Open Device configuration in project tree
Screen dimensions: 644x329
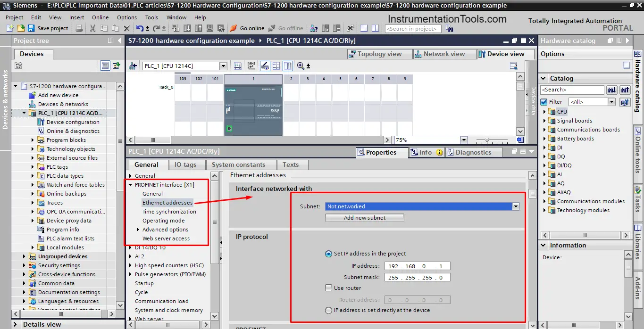point(73,122)
